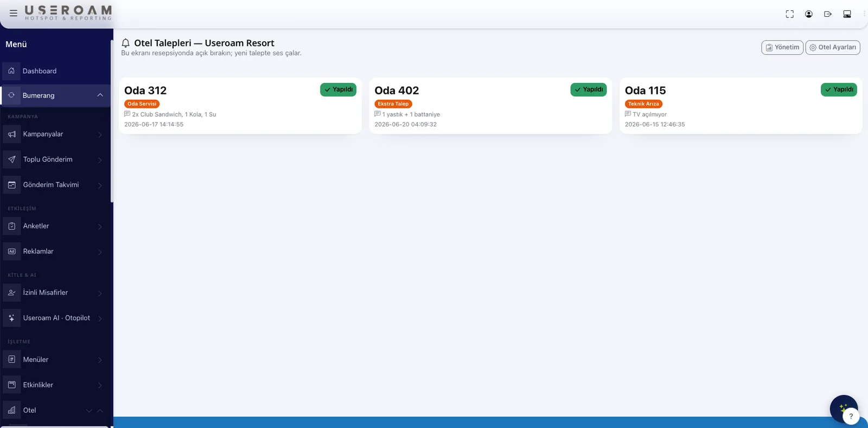
Task: Expand the Useroam AI Otopilot chevron
Action: 100,319
